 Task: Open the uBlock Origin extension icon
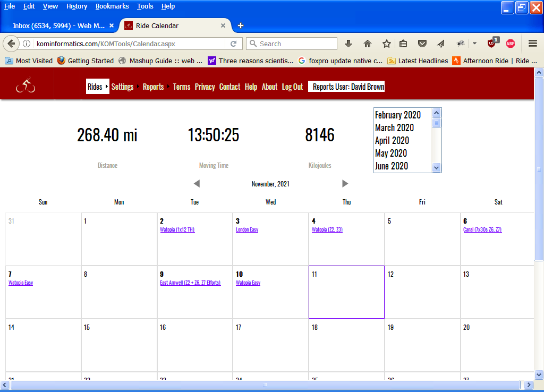coord(492,43)
